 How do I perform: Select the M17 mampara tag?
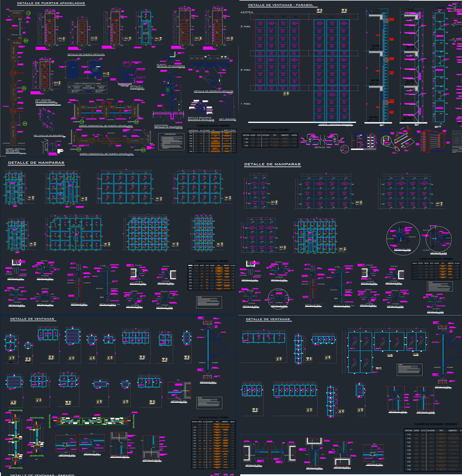pyautogui.click(x=439, y=203)
